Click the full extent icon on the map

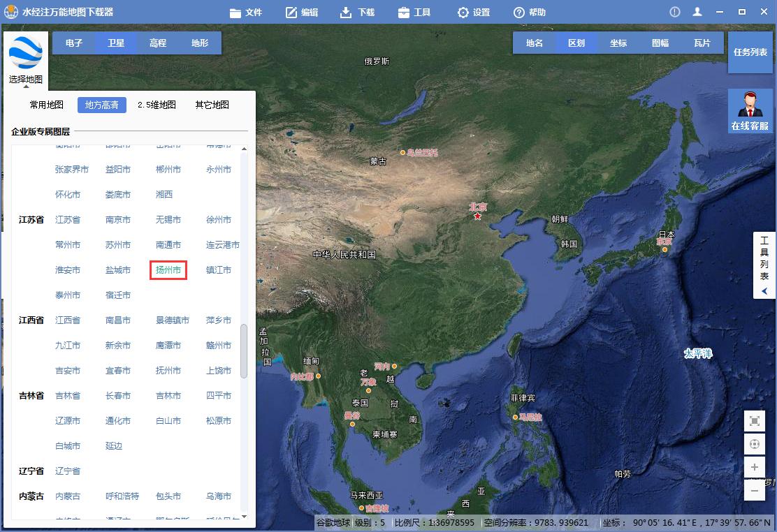point(755,421)
